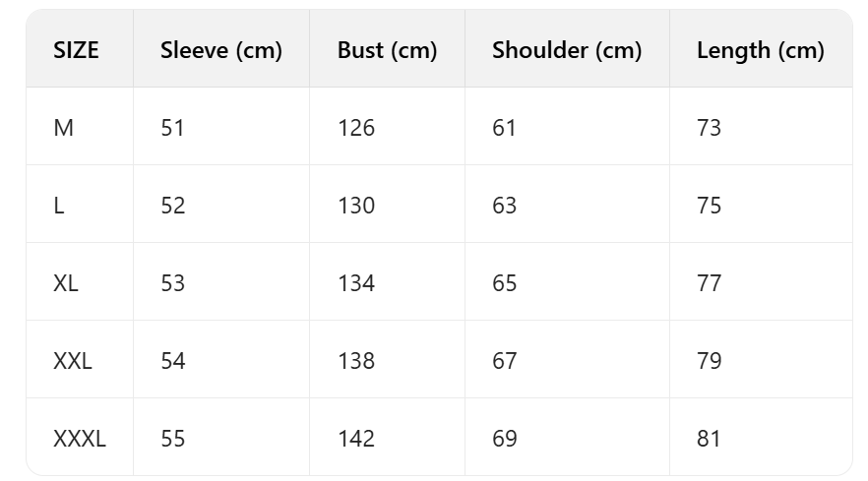The image size is (868, 481).
Task: Click the SIZE column header
Action: (77, 50)
